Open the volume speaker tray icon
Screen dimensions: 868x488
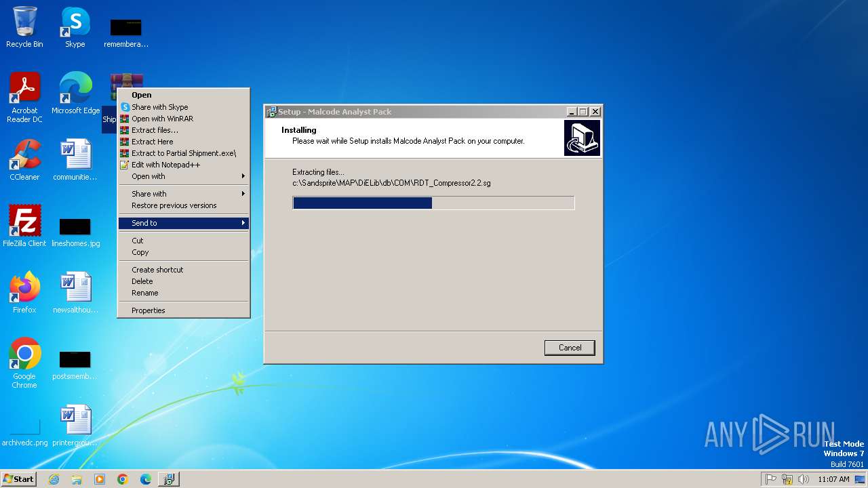pyautogui.click(x=804, y=479)
